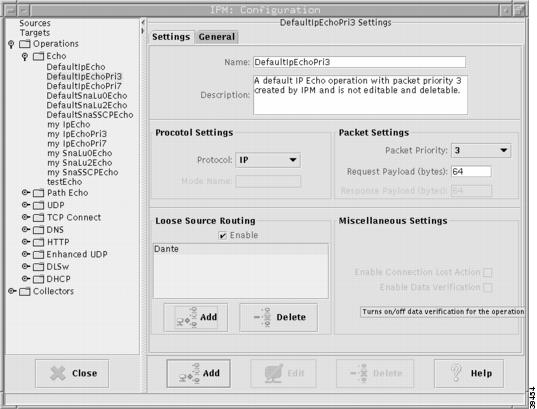This screenshot has height=409, width=537.
Task: Click the DLSw folder icon
Action: point(38,267)
